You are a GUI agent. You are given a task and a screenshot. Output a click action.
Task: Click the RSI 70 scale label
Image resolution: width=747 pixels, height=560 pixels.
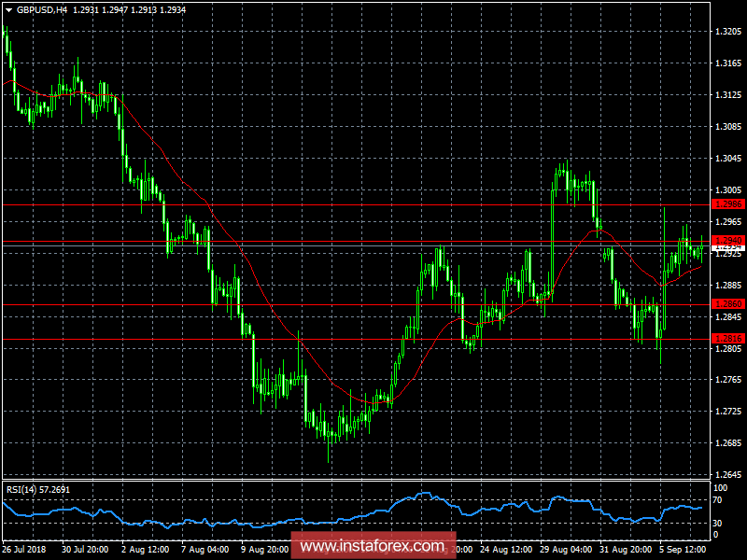click(717, 500)
